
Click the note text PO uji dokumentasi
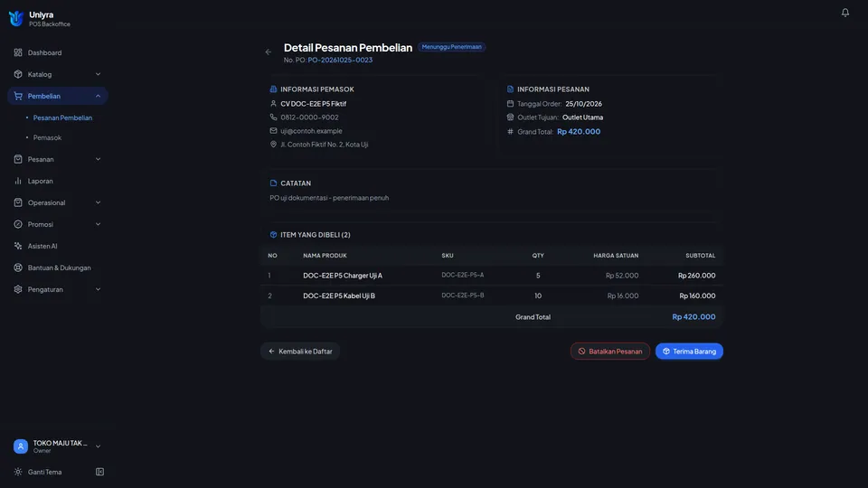[329, 198]
